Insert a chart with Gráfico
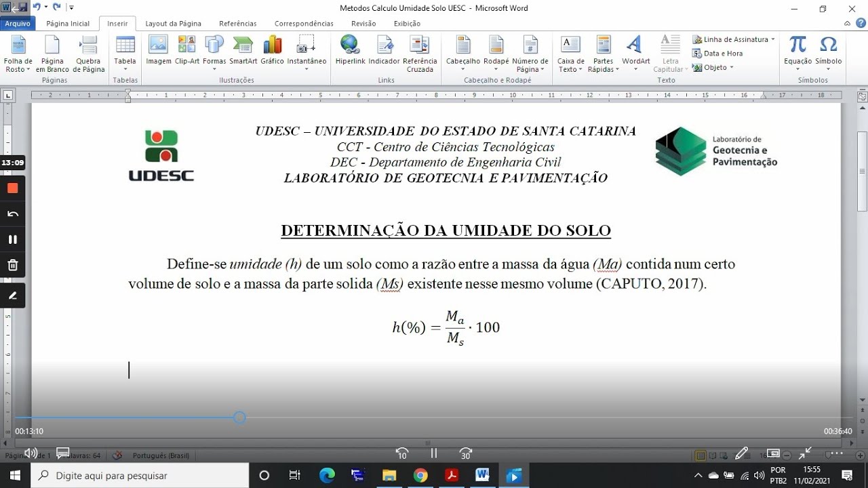The width and height of the screenshot is (868, 488). (x=272, y=51)
